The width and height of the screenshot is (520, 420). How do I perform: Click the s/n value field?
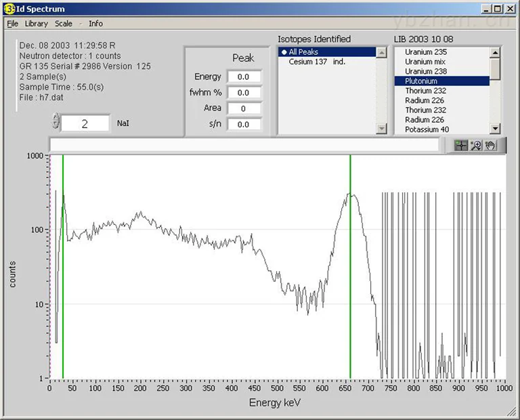pyautogui.click(x=244, y=124)
